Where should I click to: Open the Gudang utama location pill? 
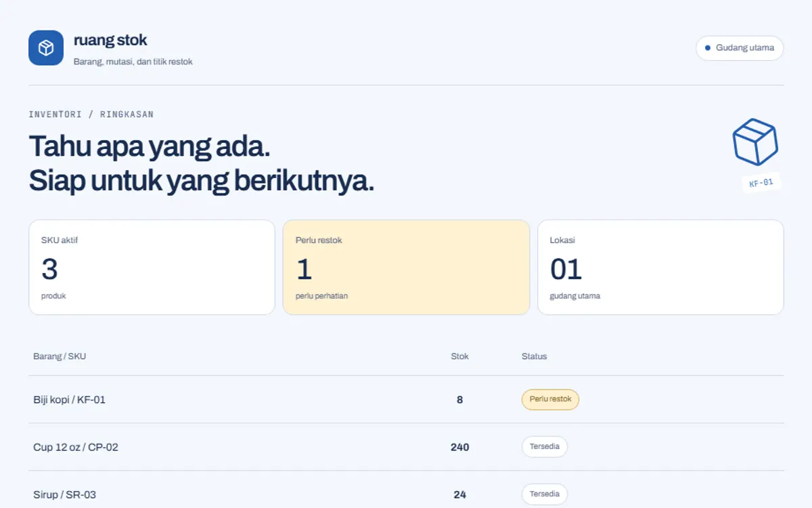[740, 48]
